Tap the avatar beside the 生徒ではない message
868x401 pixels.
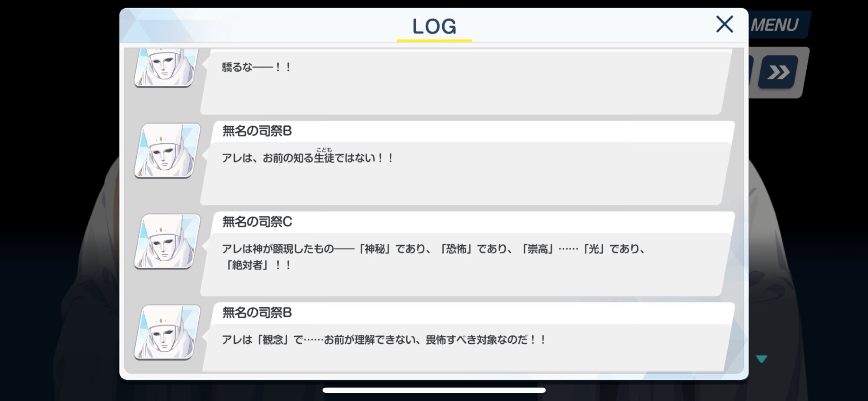coord(168,151)
